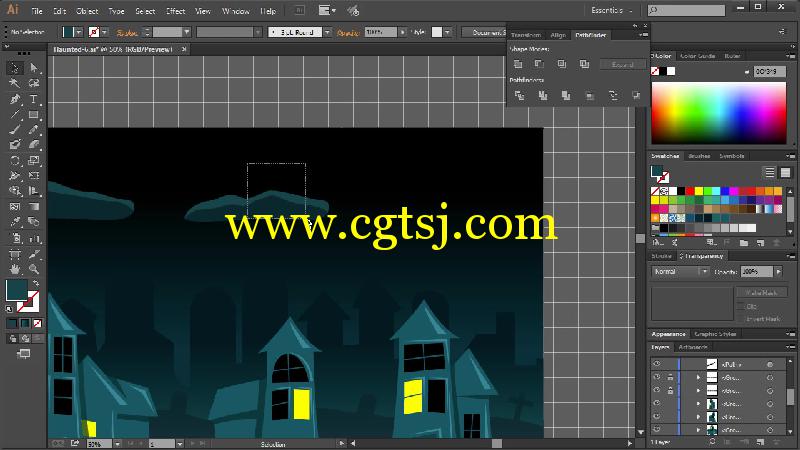The height and width of the screenshot is (450, 800).
Task: Open the fill color dropdown in control bar
Action: coord(79,32)
